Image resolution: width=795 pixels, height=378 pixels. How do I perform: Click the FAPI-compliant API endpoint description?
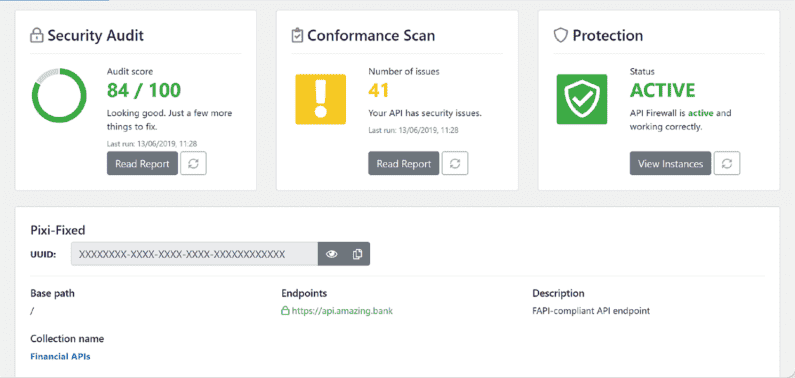(x=591, y=311)
